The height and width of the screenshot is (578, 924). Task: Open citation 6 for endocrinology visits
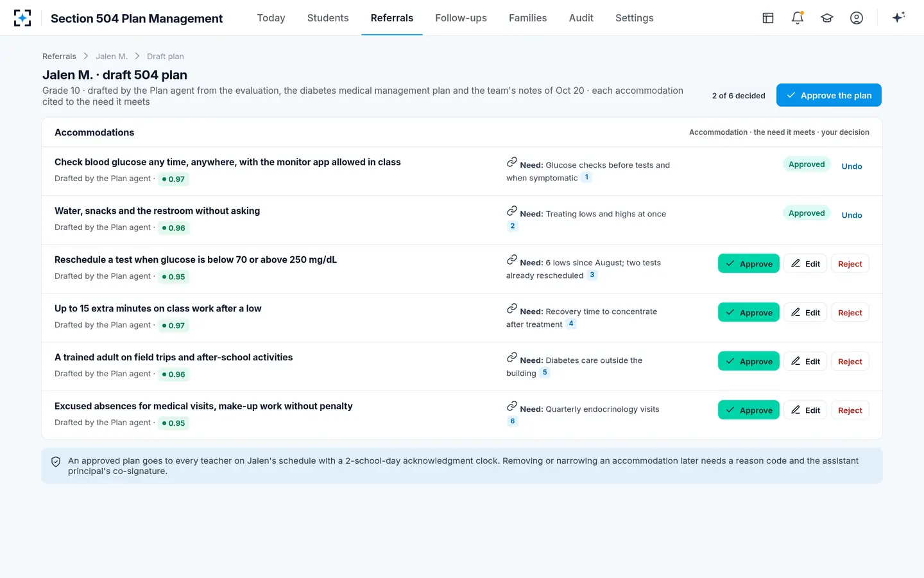(512, 421)
